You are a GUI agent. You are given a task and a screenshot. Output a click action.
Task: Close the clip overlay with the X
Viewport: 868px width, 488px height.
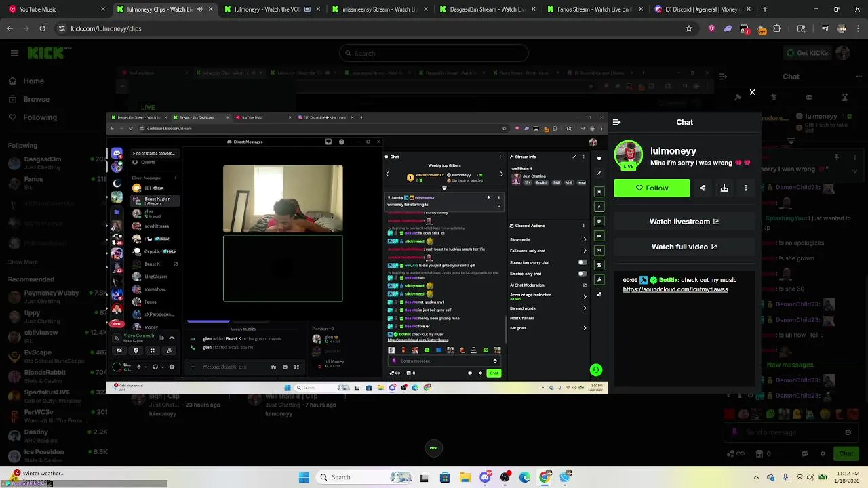(x=752, y=92)
